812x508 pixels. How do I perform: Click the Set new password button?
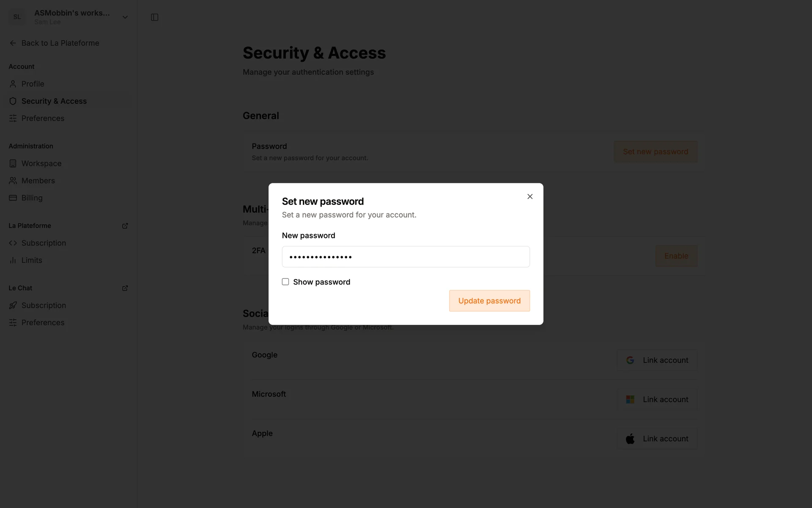[655, 152]
